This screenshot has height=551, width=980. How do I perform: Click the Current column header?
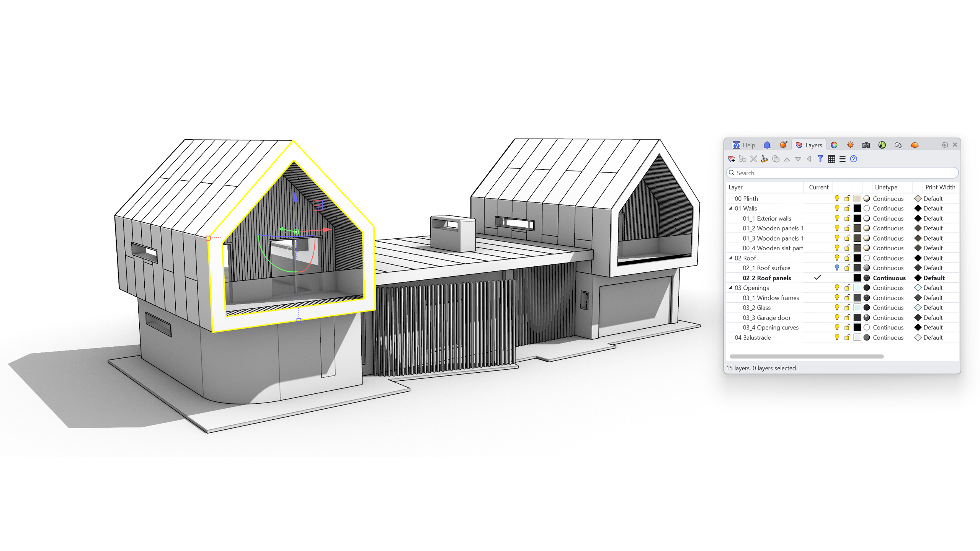[x=818, y=187]
